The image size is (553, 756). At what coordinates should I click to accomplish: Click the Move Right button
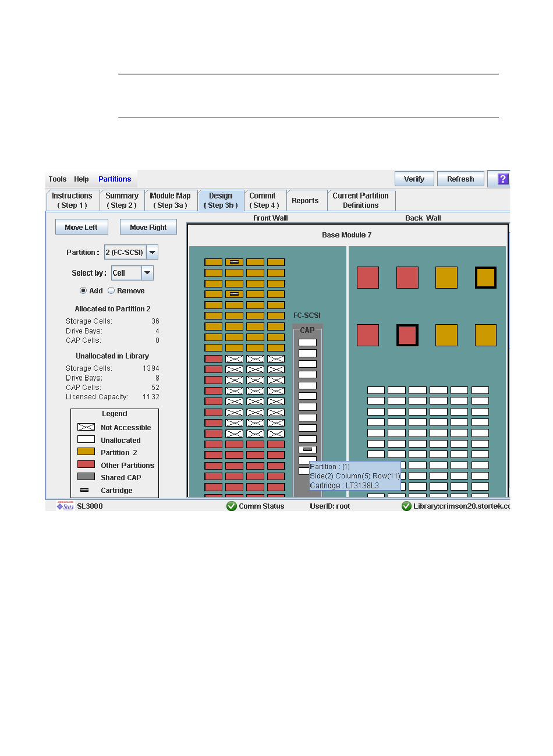pyautogui.click(x=148, y=227)
